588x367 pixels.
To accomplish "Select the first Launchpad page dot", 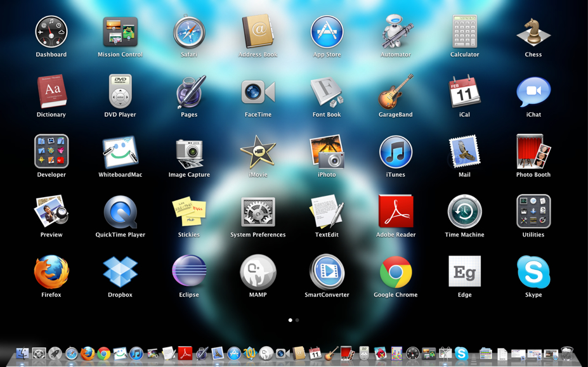I will point(291,320).
